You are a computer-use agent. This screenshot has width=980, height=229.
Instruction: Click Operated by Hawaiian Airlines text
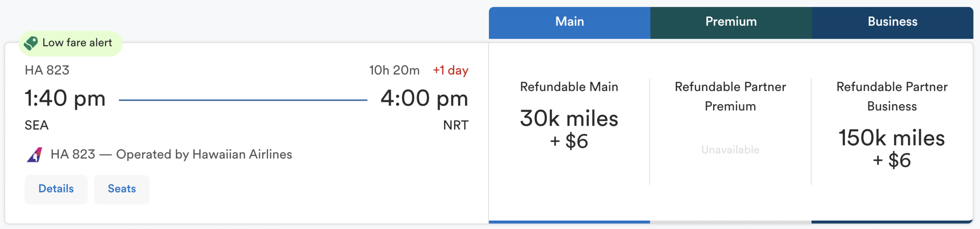[x=204, y=154]
